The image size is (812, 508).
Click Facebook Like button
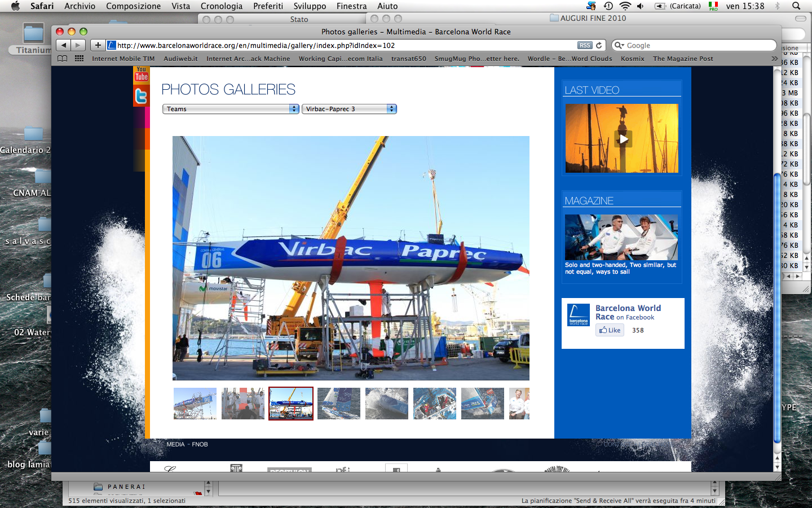coord(610,330)
